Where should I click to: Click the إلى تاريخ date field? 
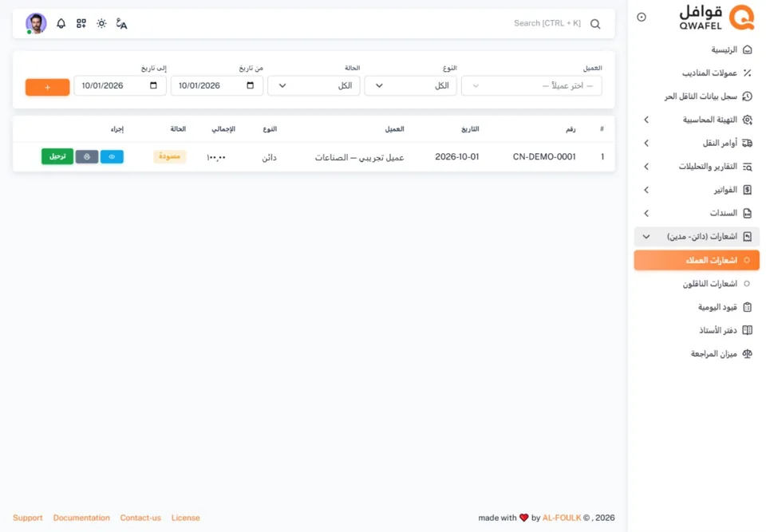[x=120, y=86]
